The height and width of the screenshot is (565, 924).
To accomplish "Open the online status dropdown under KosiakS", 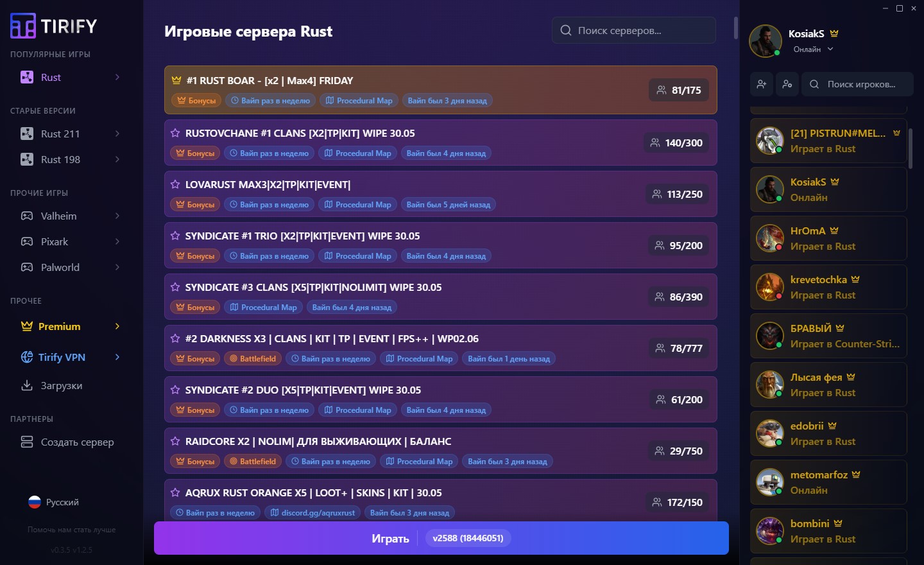I will (813, 49).
